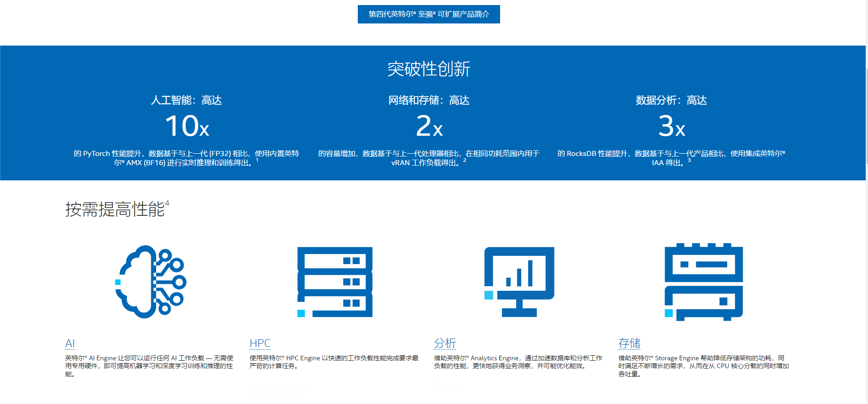The height and width of the screenshot is (404, 868).
Task: Click the 人工智能：高达 label
Action: [186, 100]
